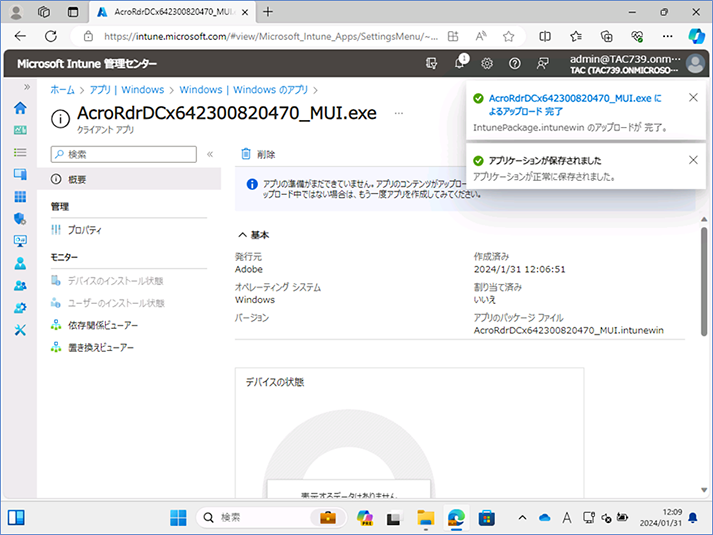Open read aloud icon in address bar
Viewport: 713px width, 535px height.
(x=481, y=36)
